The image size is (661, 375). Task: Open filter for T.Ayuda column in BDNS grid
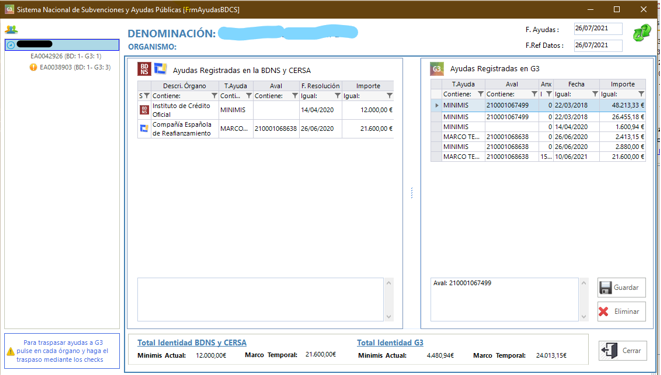coord(249,96)
